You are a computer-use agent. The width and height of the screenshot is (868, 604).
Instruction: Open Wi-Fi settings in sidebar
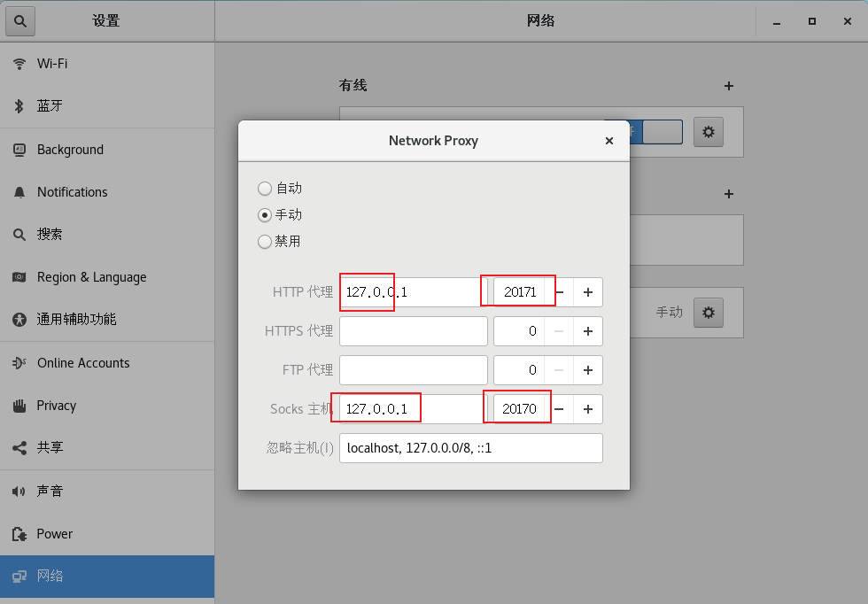click(107, 64)
